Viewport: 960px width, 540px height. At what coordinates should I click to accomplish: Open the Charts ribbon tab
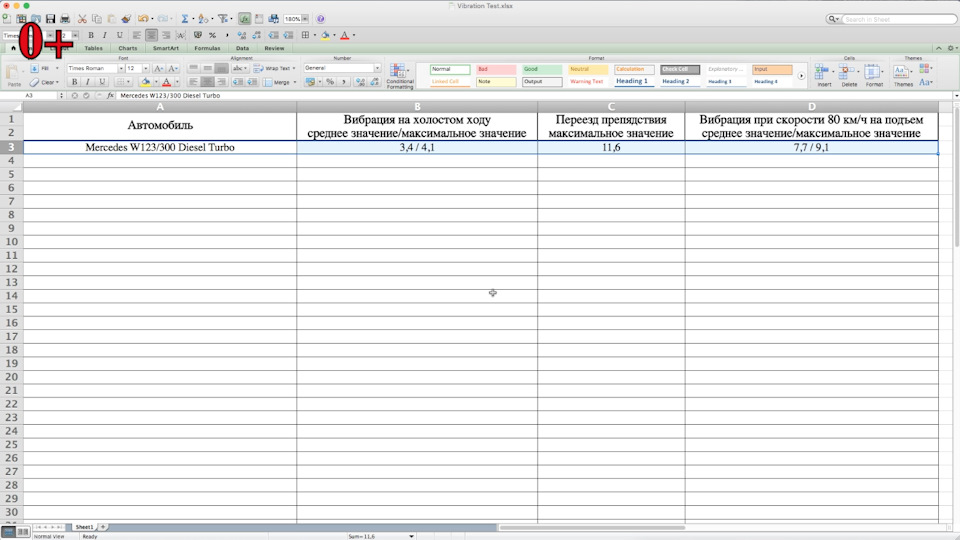127,48
